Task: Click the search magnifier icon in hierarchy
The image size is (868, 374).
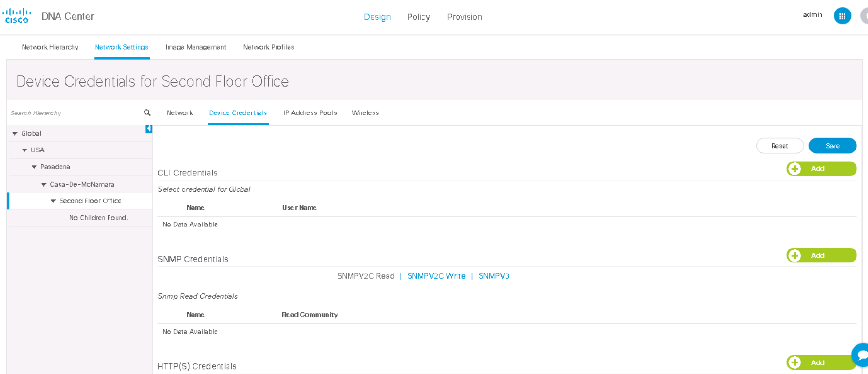Action: (x=147, y=112)
